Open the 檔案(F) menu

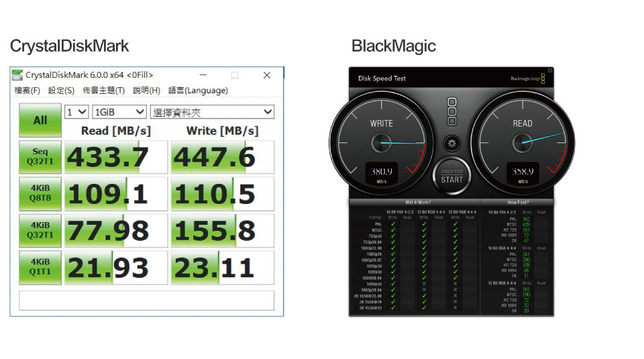click(x=27, y=91)
